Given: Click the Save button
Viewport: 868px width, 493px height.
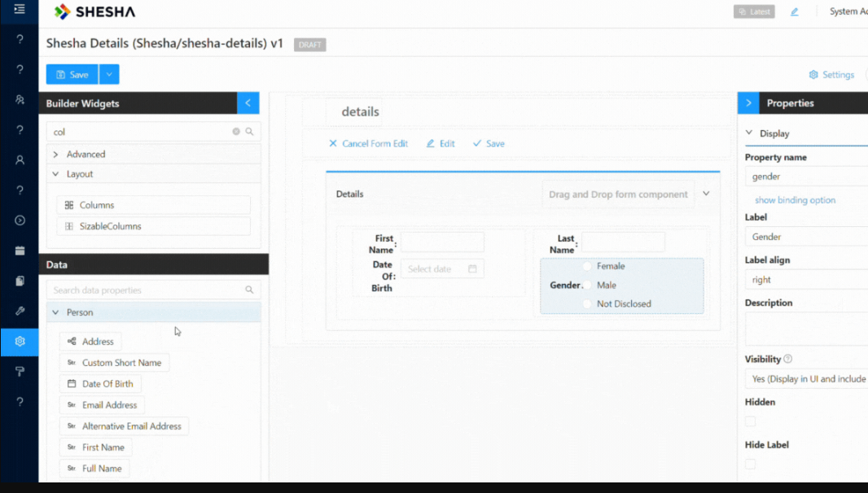Looking at the screenshot, I should tap(72, 74).
